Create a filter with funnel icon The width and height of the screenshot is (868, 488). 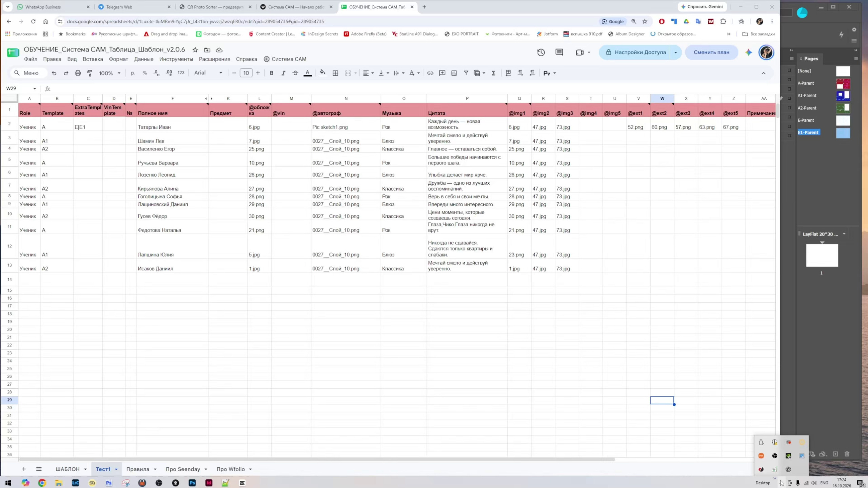[x=466, y=73]
